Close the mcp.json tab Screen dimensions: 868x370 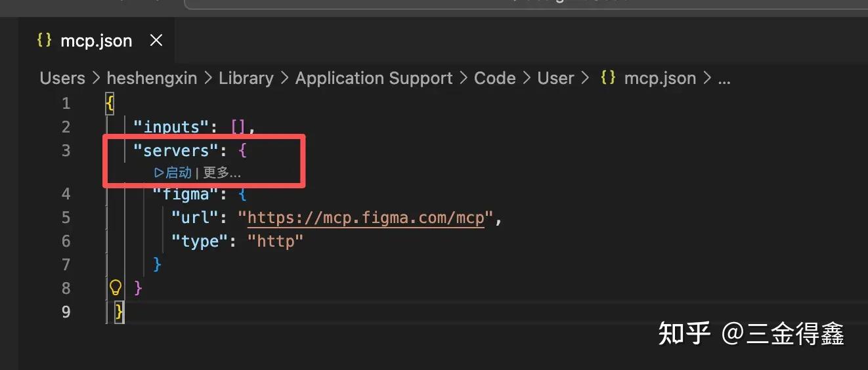click(x=156, y=41)
